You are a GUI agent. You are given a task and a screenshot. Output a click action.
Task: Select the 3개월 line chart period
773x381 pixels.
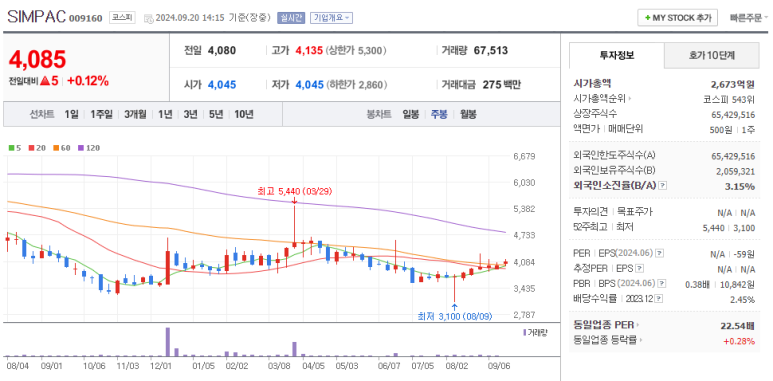pos(135,114)
